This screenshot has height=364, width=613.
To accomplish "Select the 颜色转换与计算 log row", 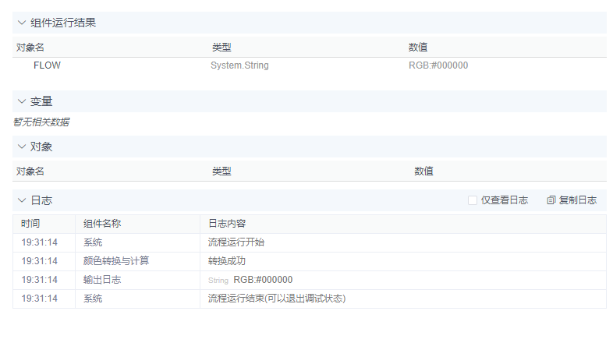I will tap(116, 261).
